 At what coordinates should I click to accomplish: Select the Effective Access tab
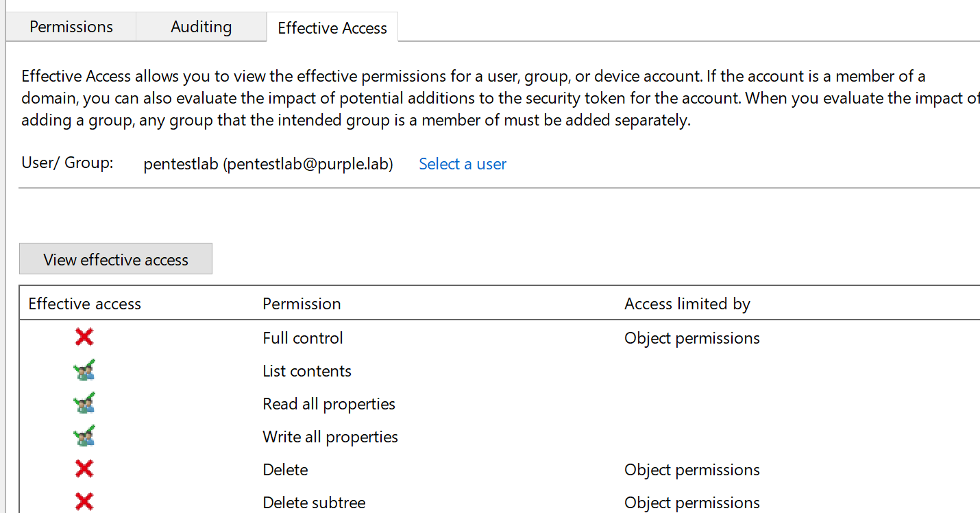332,28
